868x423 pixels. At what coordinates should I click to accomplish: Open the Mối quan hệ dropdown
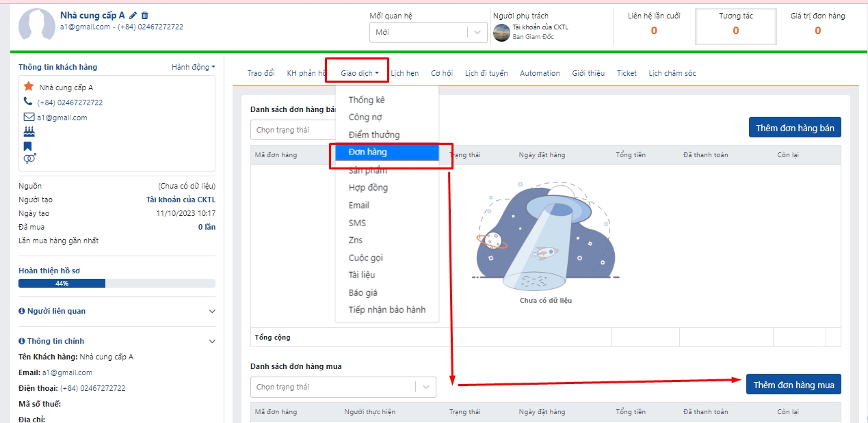[428, 32]
